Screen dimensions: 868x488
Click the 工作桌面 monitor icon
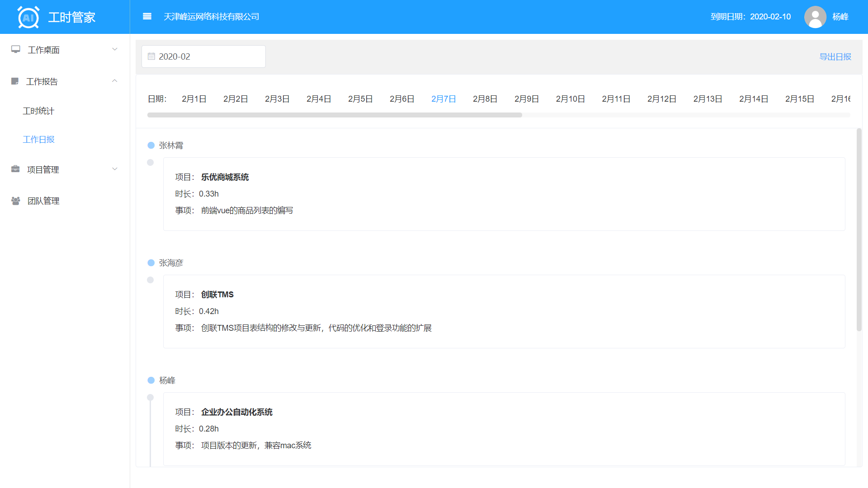pos(16,50)
